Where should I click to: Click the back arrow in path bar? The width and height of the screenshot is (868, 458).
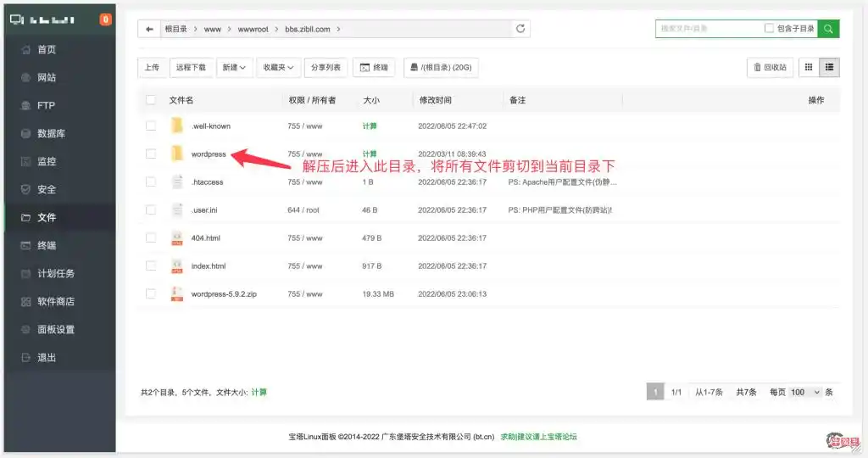pos(150,29)
